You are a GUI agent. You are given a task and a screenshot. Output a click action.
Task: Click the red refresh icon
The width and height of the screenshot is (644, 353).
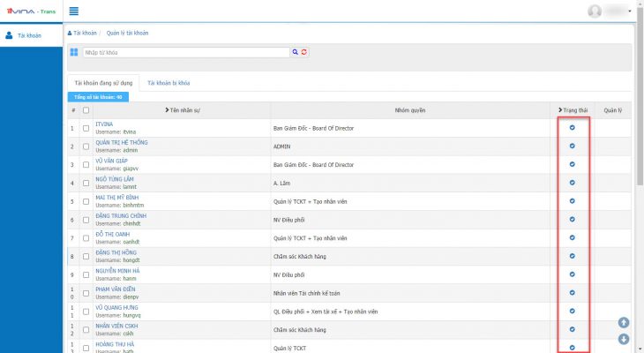click(304, 53)
